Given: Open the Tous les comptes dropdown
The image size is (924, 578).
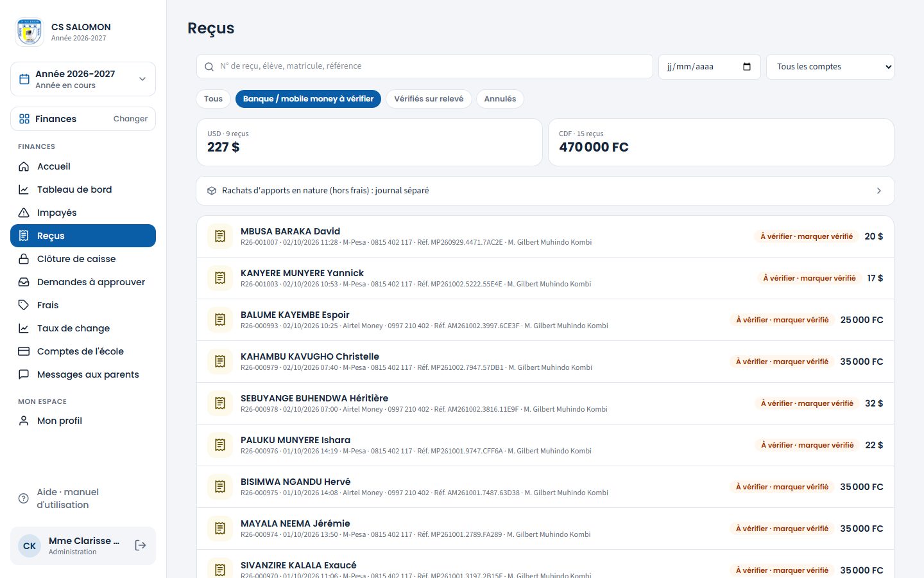Looking at the screenshot, I should (x=830, y=67).
